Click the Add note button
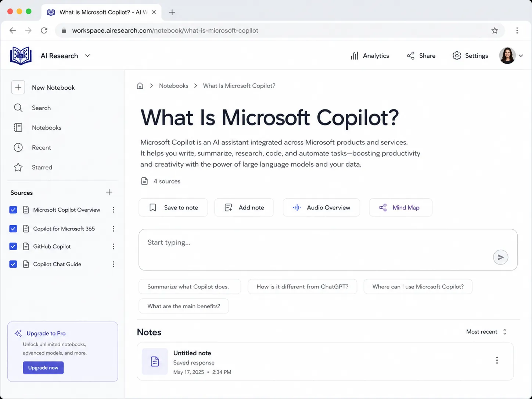Image resolution: width=532 pixels, height=399 pixels. pyautogui.click(x=244, y=208)
